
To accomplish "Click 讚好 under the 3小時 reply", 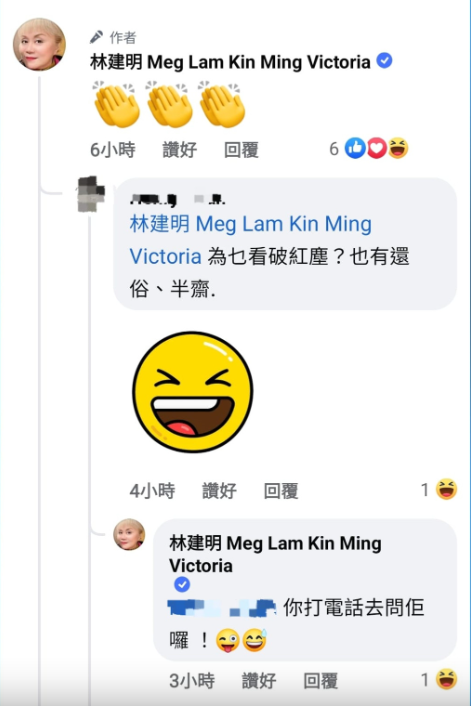I will pyautogui.click(x=259, y=681).
